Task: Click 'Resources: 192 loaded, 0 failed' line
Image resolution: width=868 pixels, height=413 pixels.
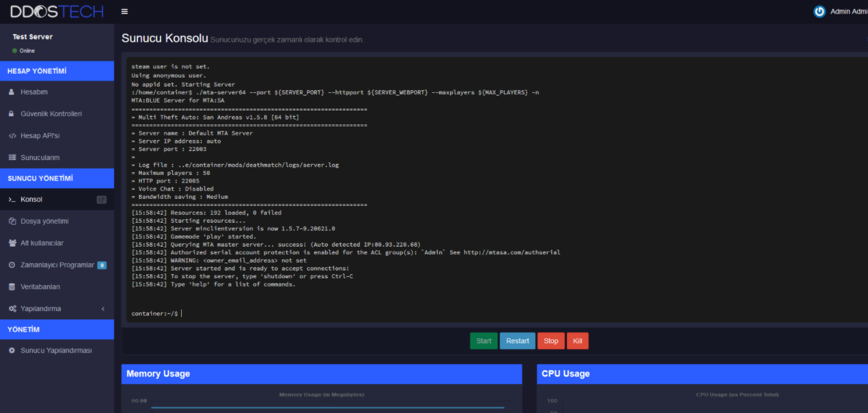Action: pyautogui.click(x=206, y=212)
